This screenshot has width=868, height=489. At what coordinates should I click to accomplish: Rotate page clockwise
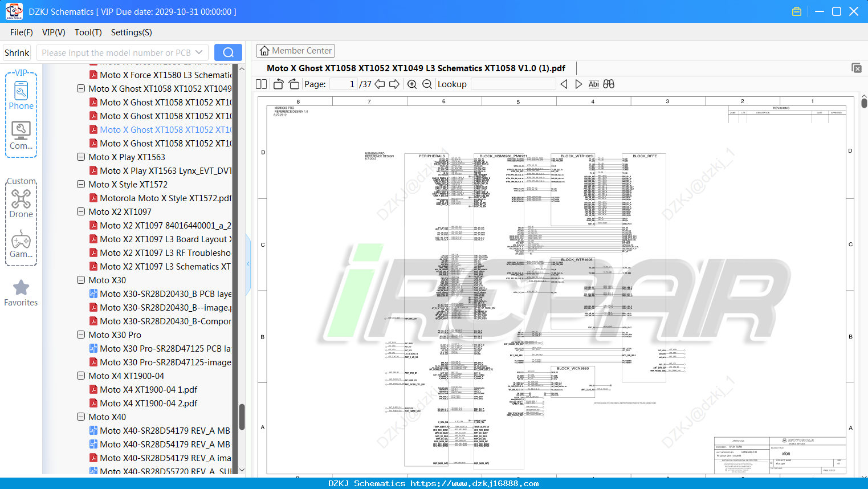pos(294,84)
